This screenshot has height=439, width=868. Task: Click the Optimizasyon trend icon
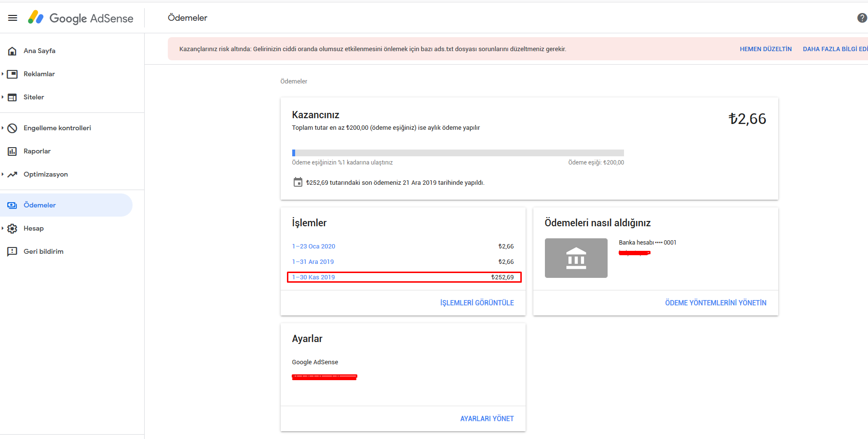click(13, 174)
